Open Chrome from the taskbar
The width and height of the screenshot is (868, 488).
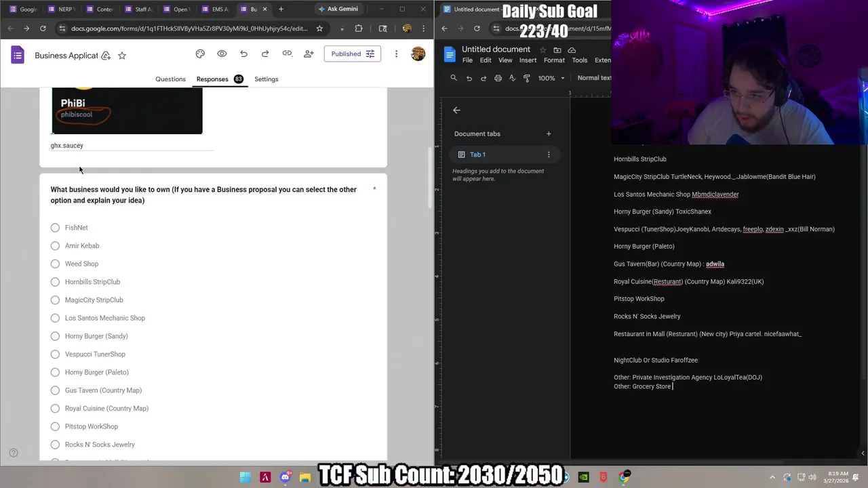[623, 477]
